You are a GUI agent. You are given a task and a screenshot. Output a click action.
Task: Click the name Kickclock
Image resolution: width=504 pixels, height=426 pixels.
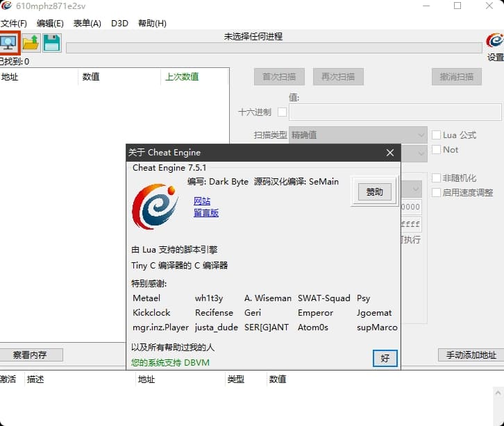[151, 313]
